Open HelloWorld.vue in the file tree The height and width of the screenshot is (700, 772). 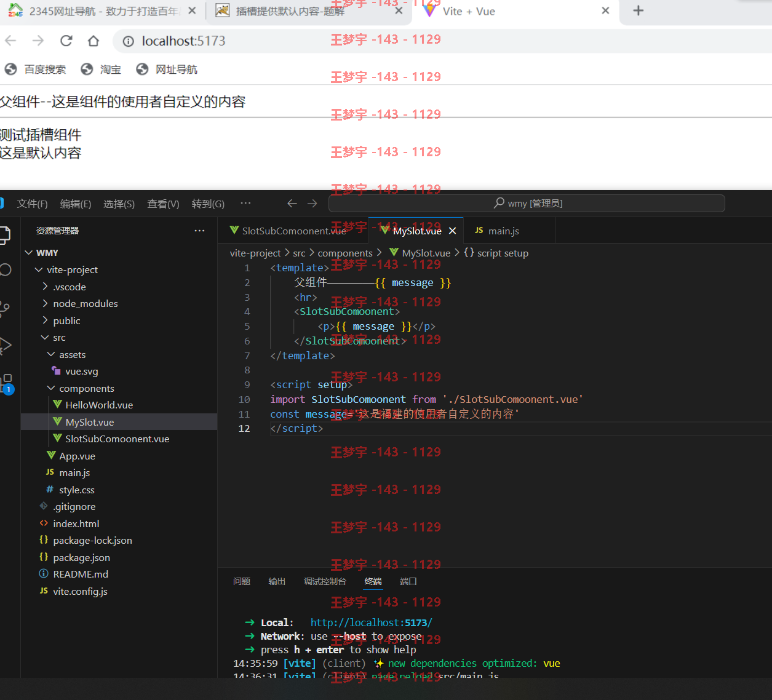coord(99,405)
